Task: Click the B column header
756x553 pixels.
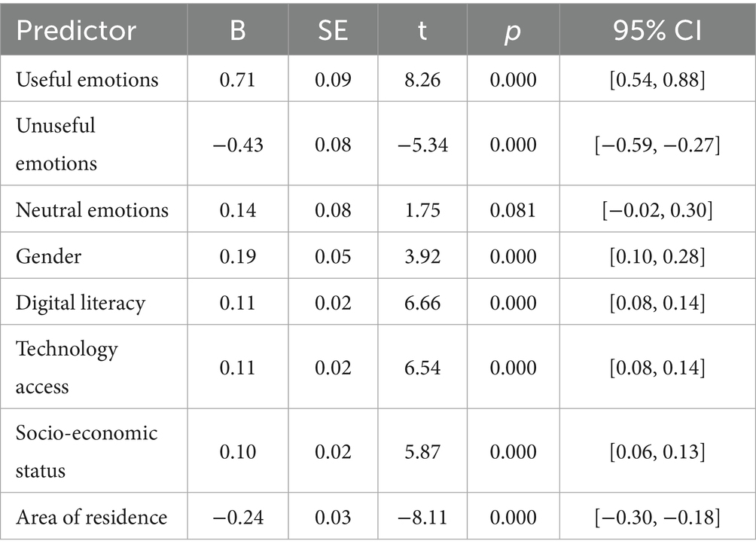Action: tap(237, 30)
